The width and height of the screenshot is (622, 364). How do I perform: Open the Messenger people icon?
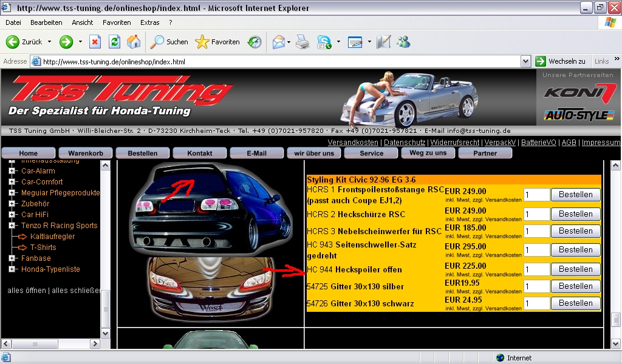click(404, 42)
